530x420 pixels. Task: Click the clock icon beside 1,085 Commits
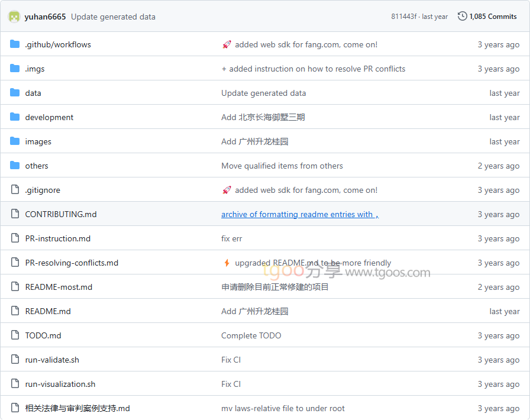[462, 16]
